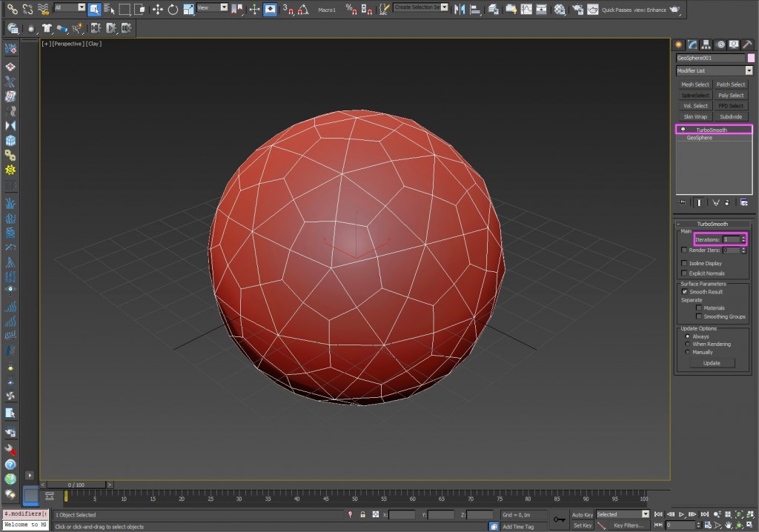Select the Select and Rotate tool

[x=173, y=9]
